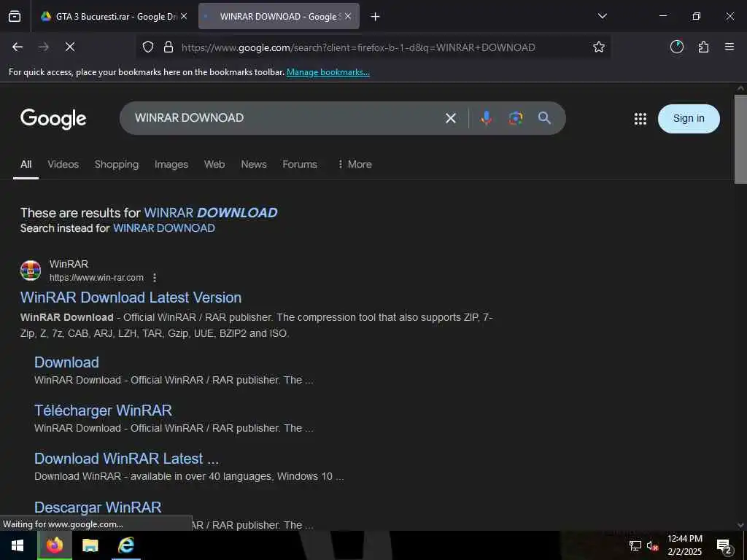Open Windows Start menu

point(18,545)
